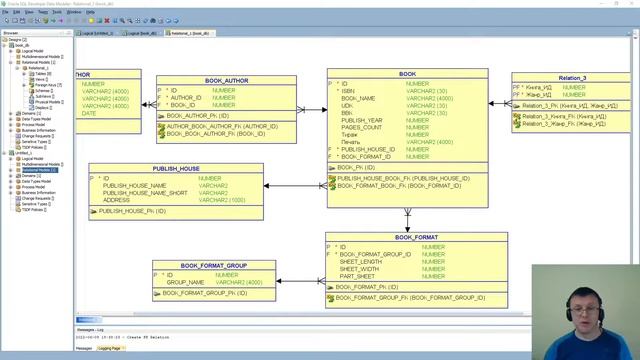Image resolution: width=640 pixels, height=360 pixels.
Task: Click the new table tool icon
Action: point(15,20)
